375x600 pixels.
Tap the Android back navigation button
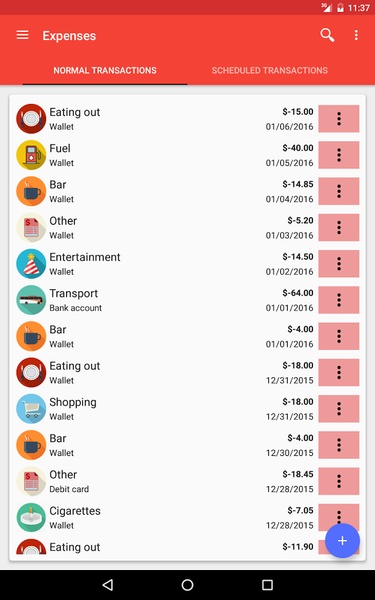coord(108,585)
